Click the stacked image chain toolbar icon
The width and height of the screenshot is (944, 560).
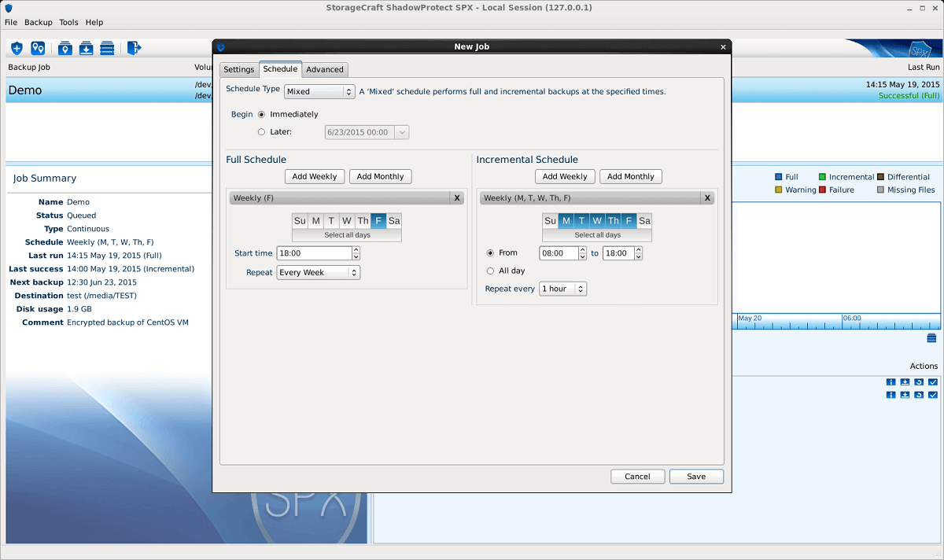click(108, 49)
